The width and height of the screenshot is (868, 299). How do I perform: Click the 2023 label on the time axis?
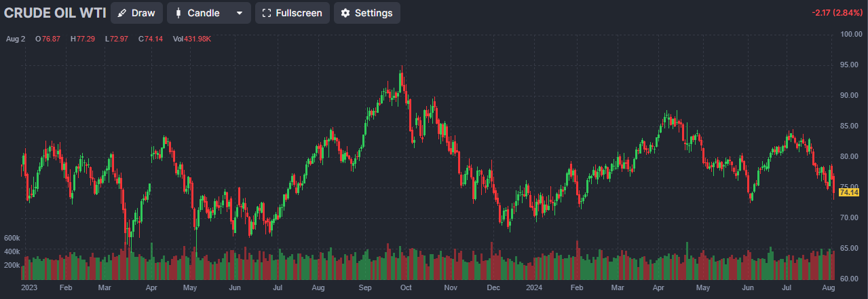(29, 287)
